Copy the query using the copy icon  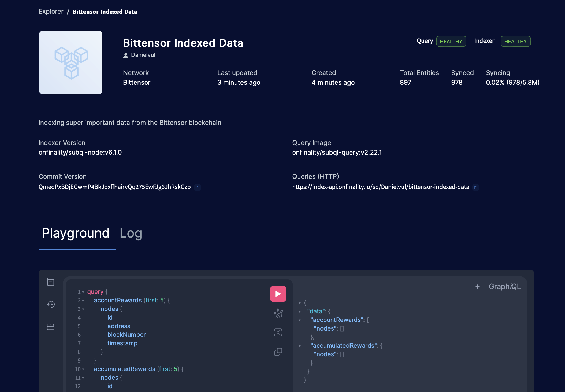point(278,352)
